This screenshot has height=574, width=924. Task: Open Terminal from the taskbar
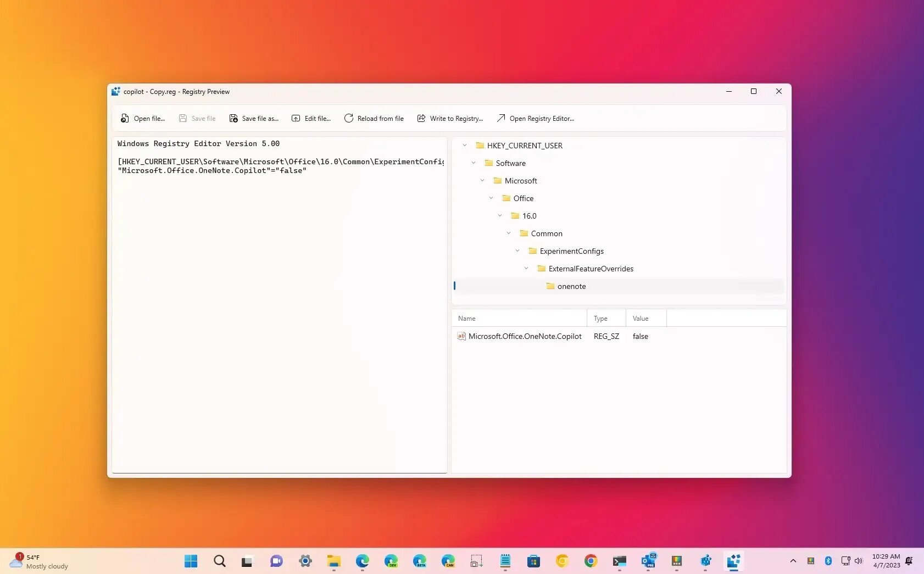(x=620, y=561)
